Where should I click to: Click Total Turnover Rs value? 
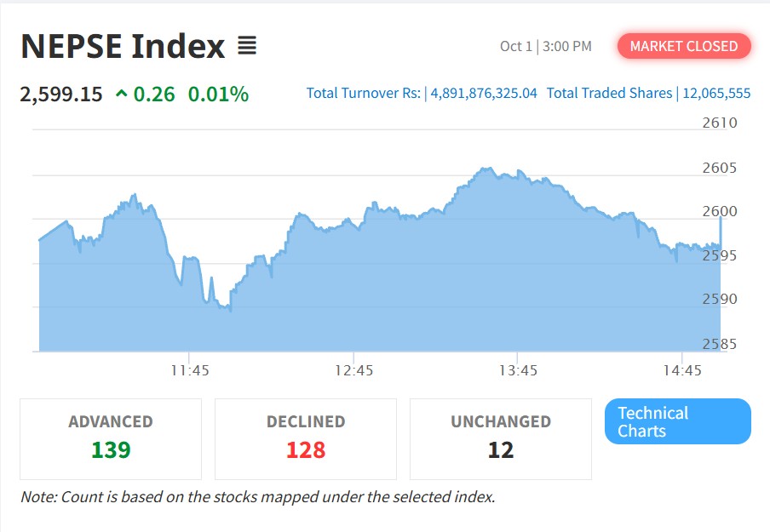pos(484,94)
